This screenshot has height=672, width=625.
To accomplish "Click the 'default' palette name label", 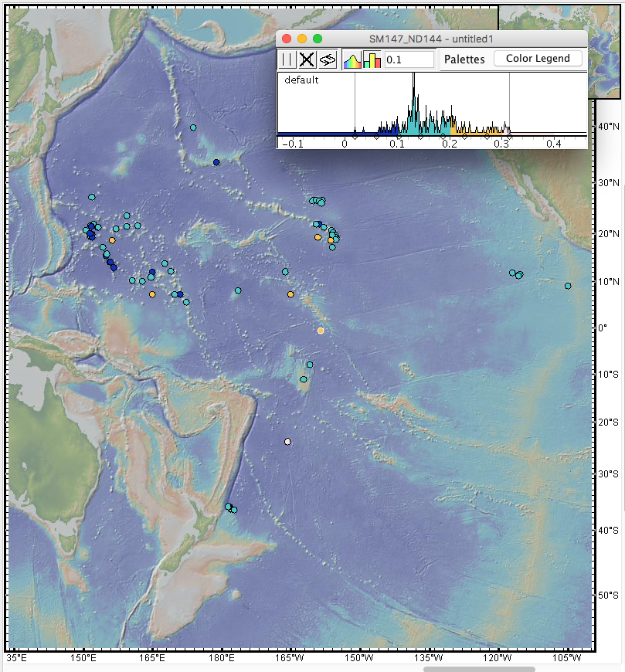I will coord(301,80).
